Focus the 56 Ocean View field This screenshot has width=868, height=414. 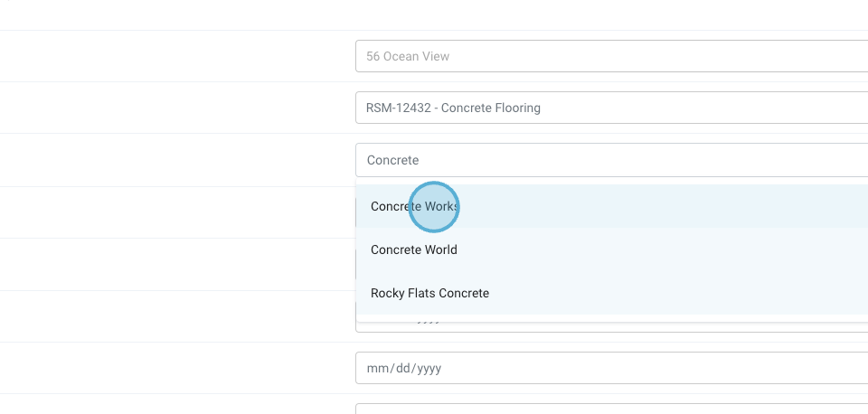coord(611,56)
